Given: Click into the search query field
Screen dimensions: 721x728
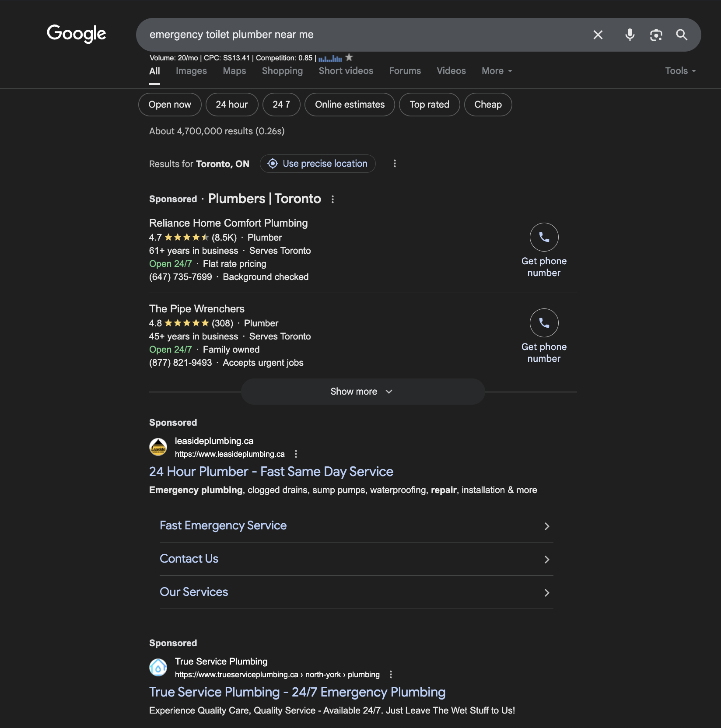Looking at the screenshot, I should pos(363,35).
